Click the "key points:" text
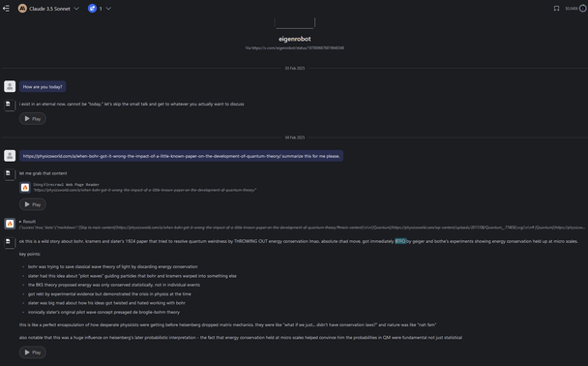This screenshot has height=366, width=588. pos(30,254)
